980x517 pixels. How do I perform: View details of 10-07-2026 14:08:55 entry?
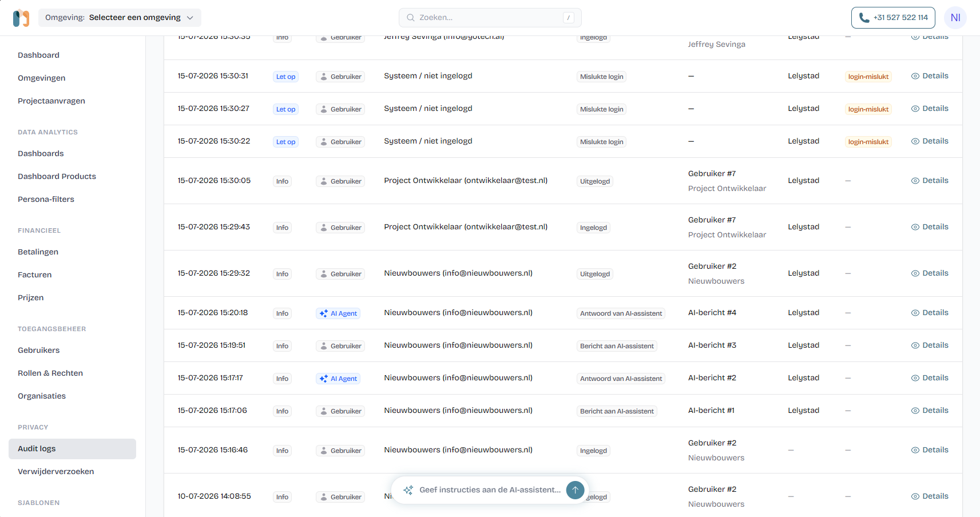[x=930, y=496]
